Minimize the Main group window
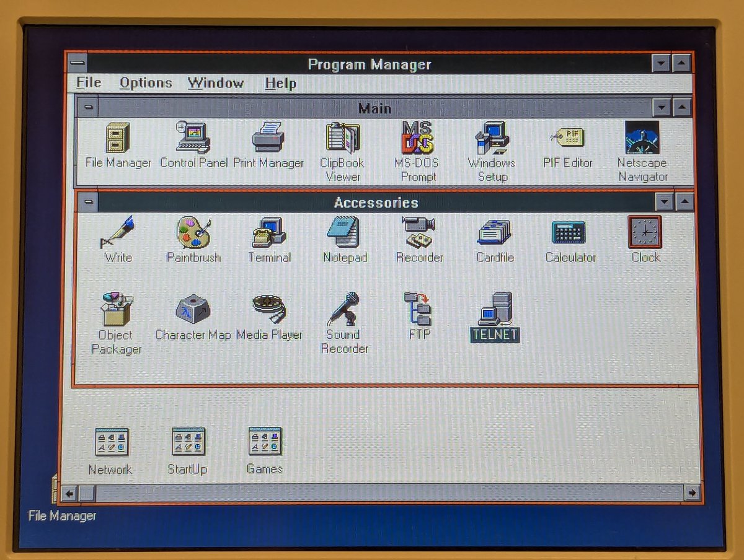This screenshot has height=560, width=744. point(662,108)
